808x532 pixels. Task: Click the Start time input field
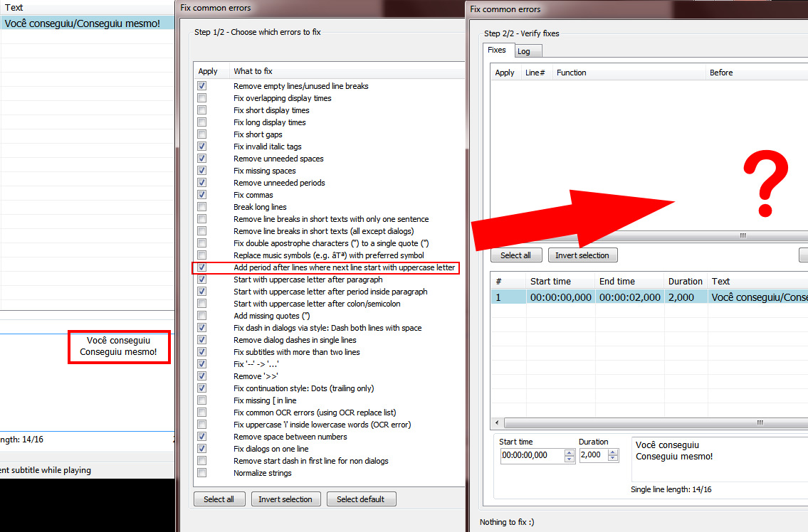click(532, 456)
